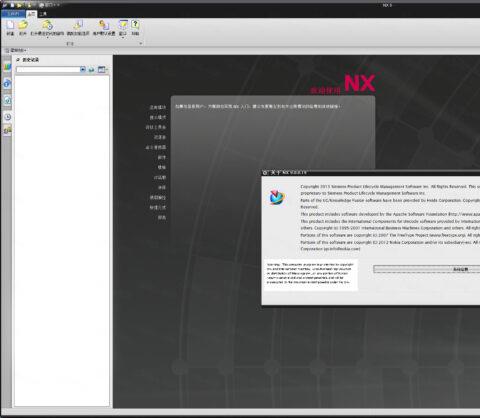Image resolution: width=480 pixels, height=418 pixels.
Task: Click the wide button in About NX dialog
Action: tap(427, 269)
